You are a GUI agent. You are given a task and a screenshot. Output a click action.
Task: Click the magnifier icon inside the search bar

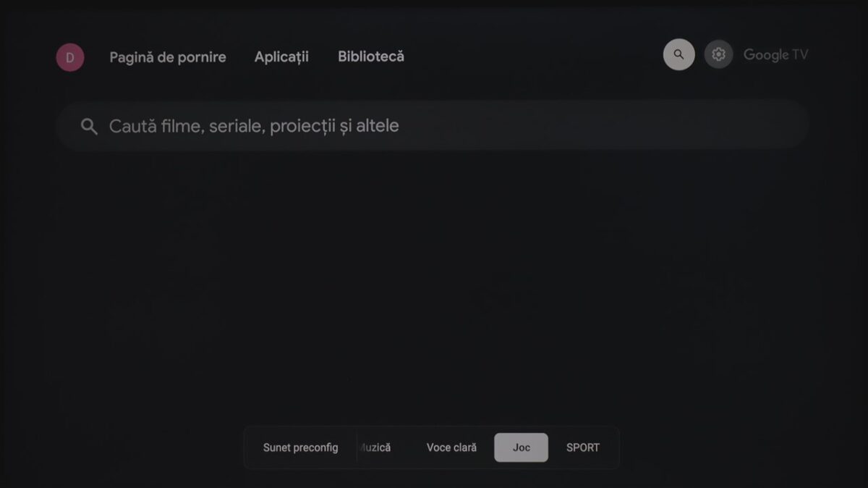(x=89, y=126)
